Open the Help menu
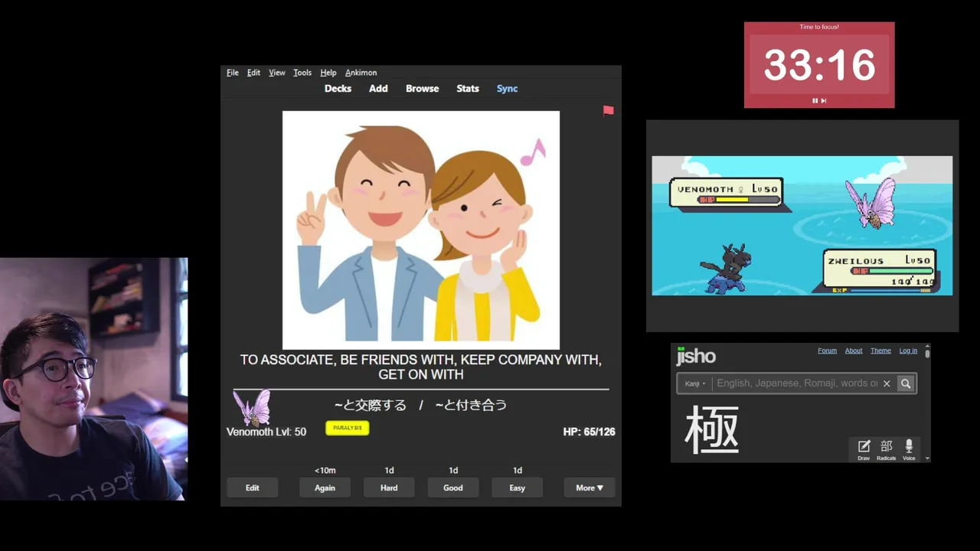The height and width of the screenshot is (551, 980). [328, 73]
